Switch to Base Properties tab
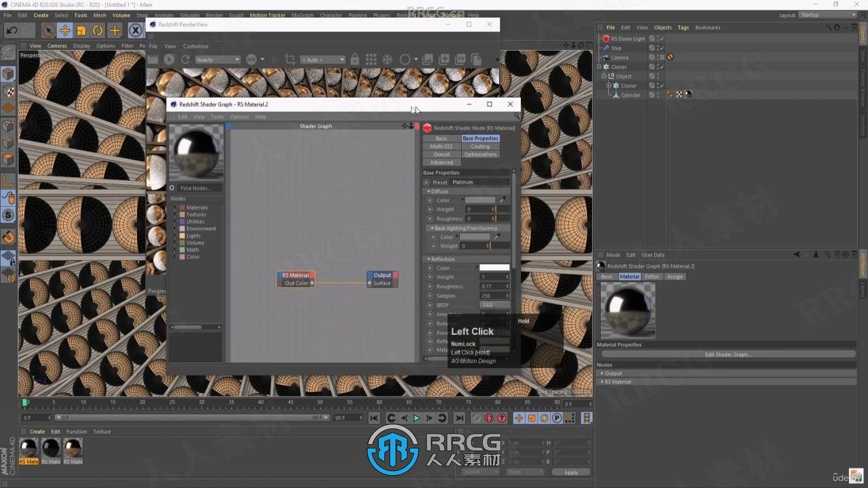The width and height of the screenshot is (868, 488). click(480, 138)
